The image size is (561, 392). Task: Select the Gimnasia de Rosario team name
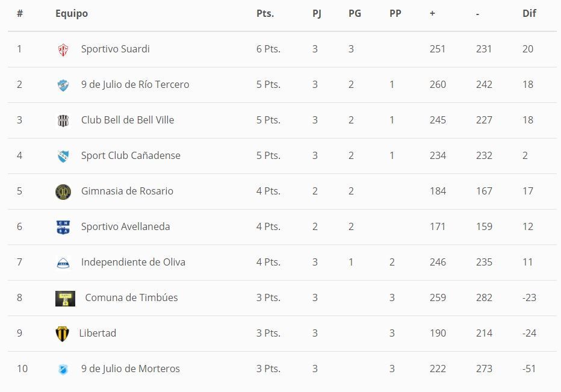tap(127, 191)
